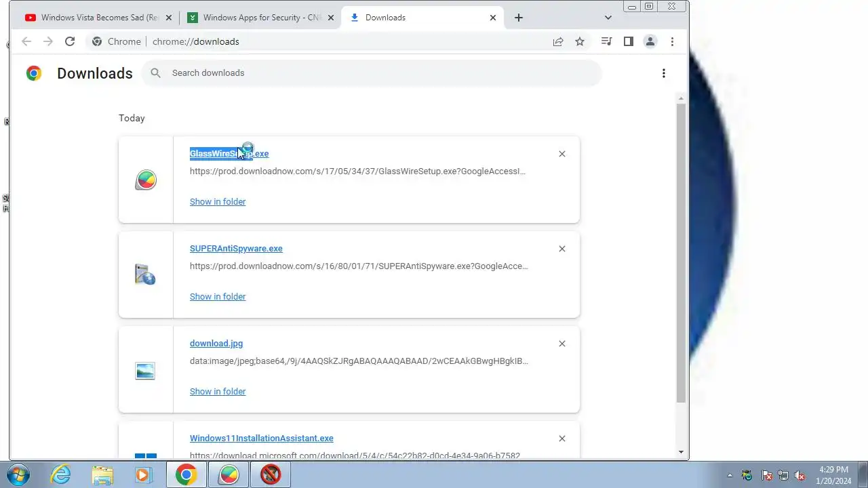This screenshot has height=488, width=868.
Task: Reload the downloads page
Action: click(x=70, y=41)
